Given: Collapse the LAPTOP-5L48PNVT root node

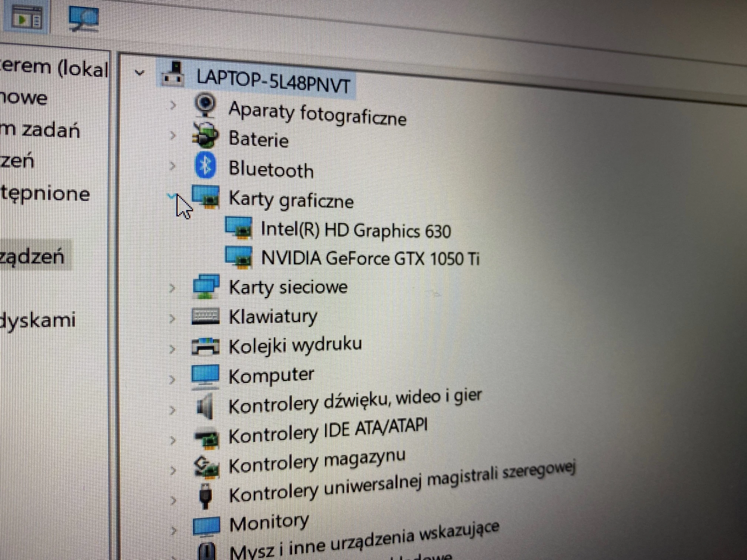Looking at the screenshot, I should [139, 72].
